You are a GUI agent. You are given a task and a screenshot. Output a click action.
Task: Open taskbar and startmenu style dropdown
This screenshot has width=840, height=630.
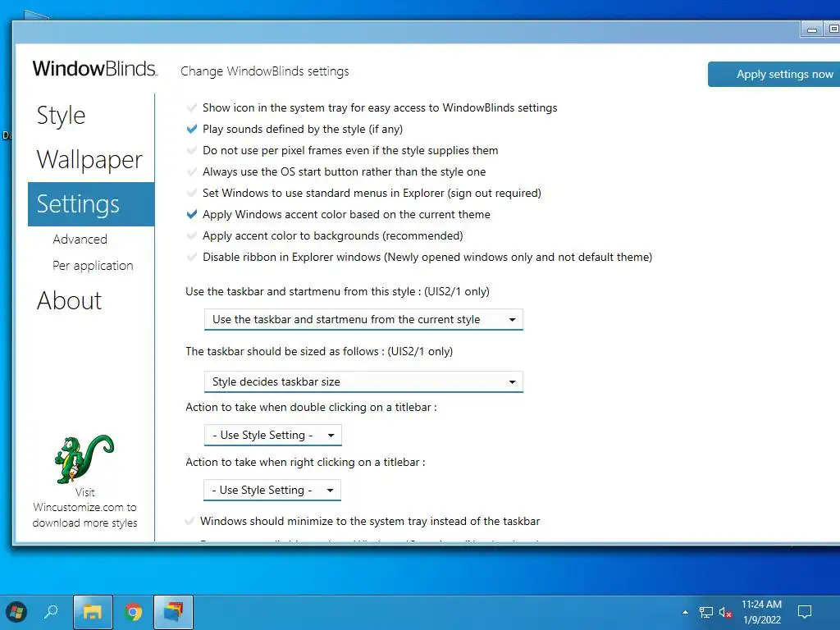363,319
